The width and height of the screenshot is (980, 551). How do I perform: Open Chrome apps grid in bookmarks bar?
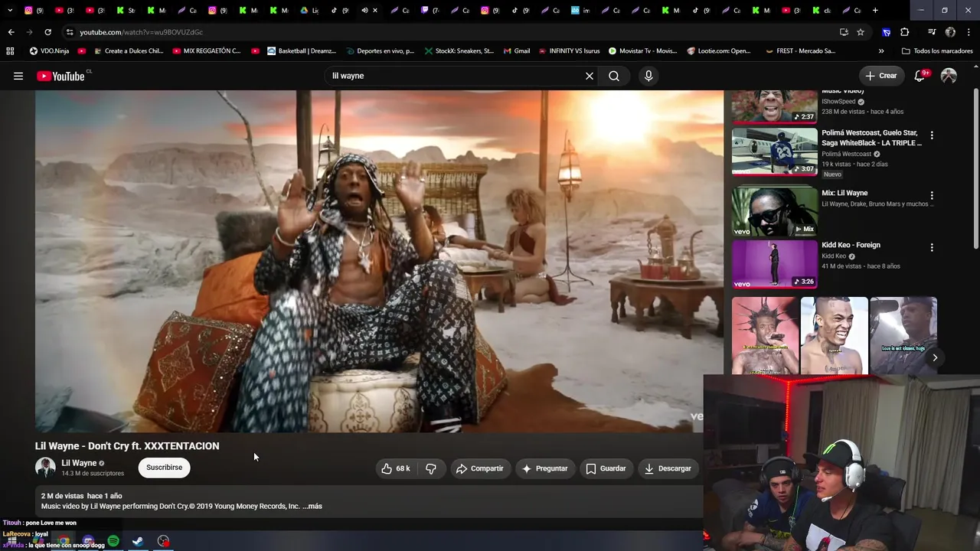pyautogui.click(x=10, y=51)
